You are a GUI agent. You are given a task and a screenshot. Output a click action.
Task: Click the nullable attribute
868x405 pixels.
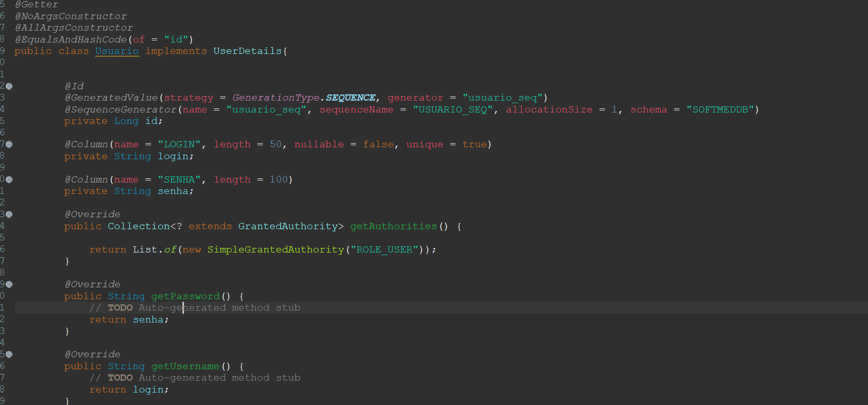click(319, 144)
